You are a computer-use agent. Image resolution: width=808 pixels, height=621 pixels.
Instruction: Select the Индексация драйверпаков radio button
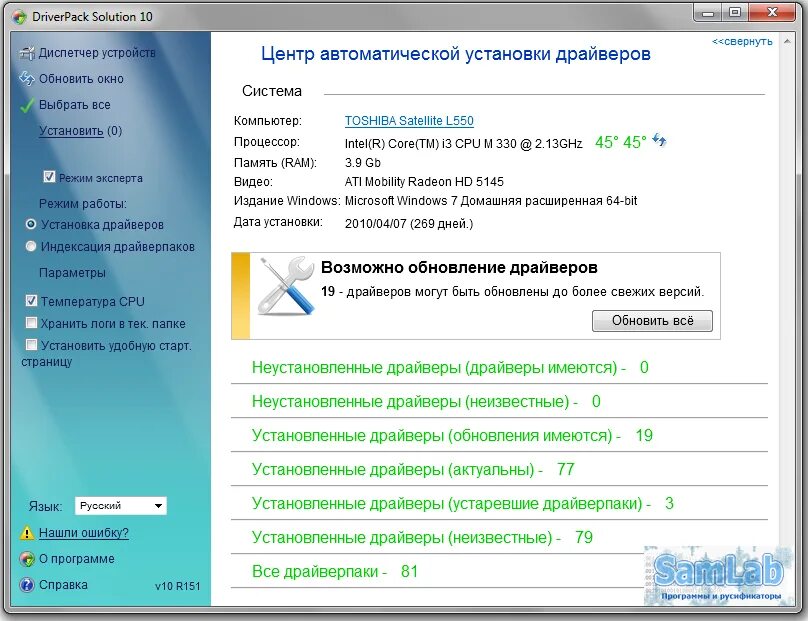[x=31, y=246]
